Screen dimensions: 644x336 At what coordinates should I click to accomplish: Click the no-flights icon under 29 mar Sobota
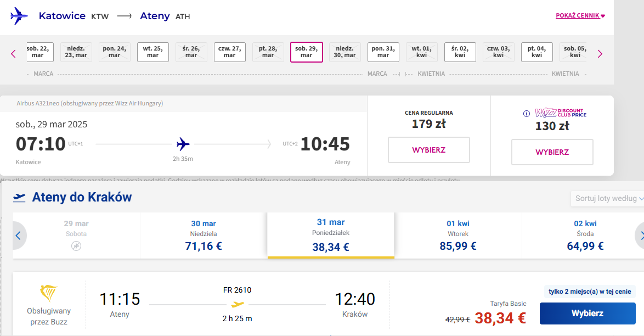pos(76,246)
